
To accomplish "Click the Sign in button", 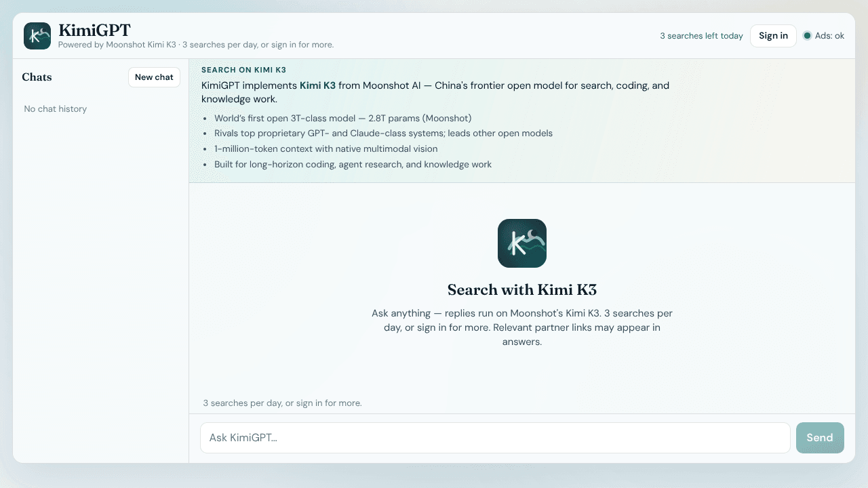I will tap(773, 36).
